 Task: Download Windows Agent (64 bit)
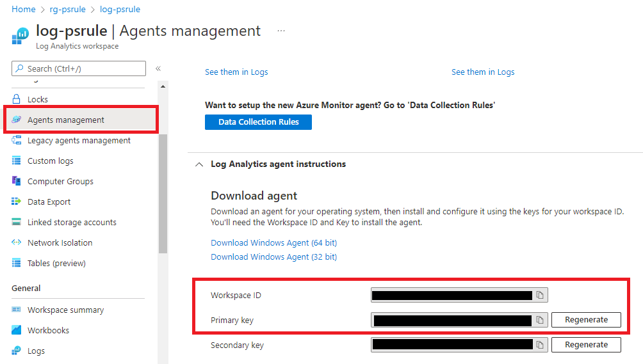click(273, 243)
